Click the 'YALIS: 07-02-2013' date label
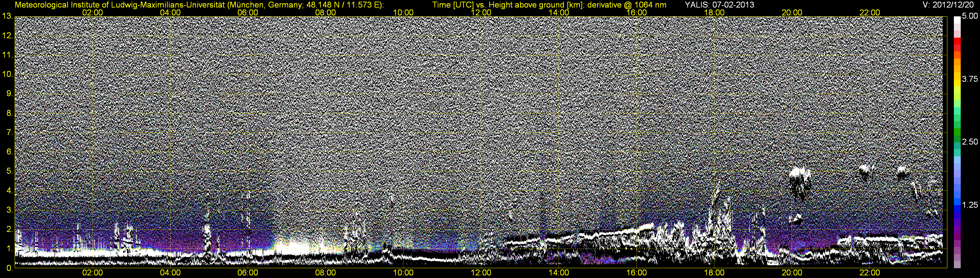980x278 pixels. click(719, 5)
